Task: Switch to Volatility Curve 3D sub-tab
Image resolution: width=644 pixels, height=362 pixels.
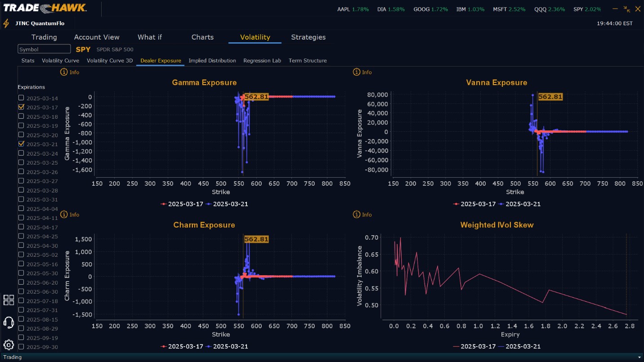Action: click(x=110, y=61)
